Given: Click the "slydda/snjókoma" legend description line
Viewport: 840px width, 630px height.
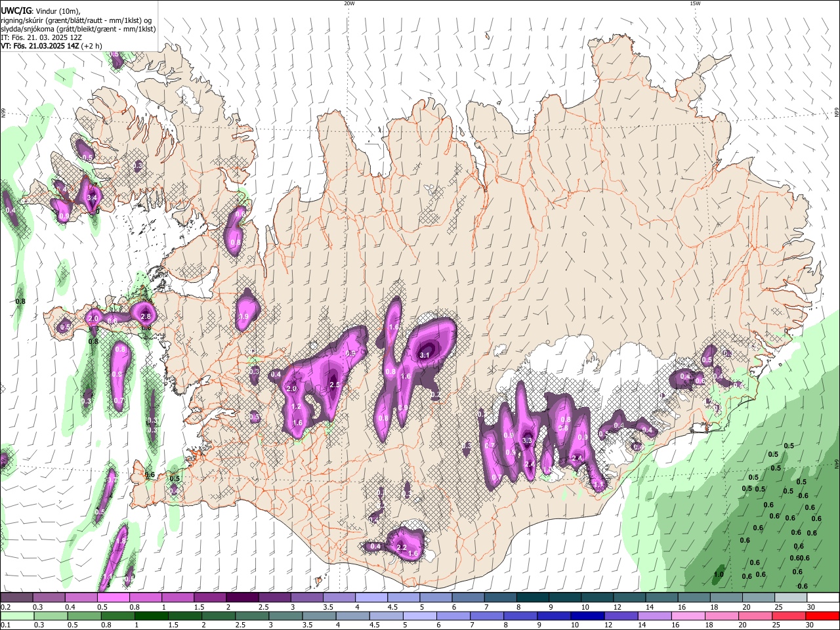Looking at the screenshot, I should 78,29.
